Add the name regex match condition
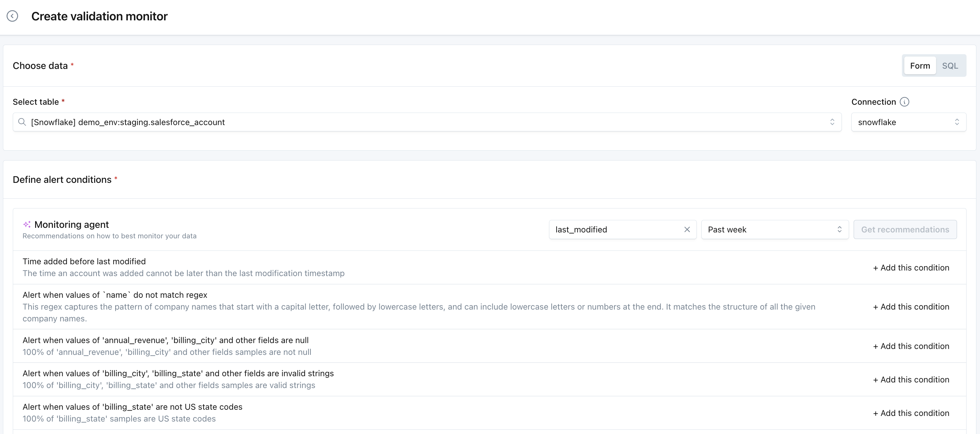The image size is (980, 434). pyautogui.click(x=911, y=307)
